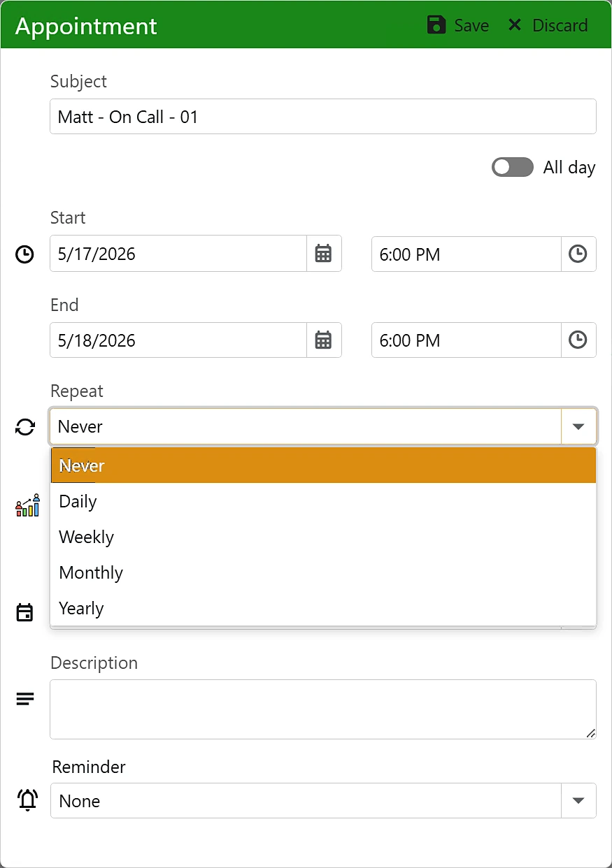Viewport: 612px width, 868px height.
Task: Click the Reminder bell icon
Action: pyautogui.click(x=27, y=800)
